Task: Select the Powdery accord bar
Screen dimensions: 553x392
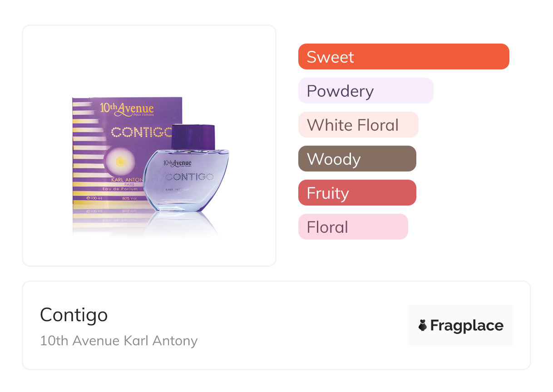Action: coord(365,91)
